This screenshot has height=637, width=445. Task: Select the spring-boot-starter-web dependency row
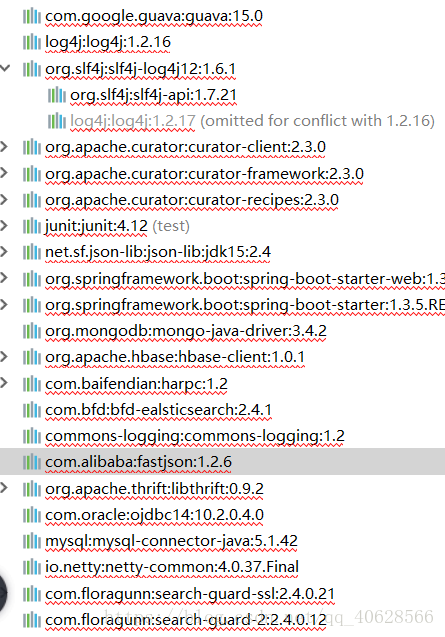[245, 279]
